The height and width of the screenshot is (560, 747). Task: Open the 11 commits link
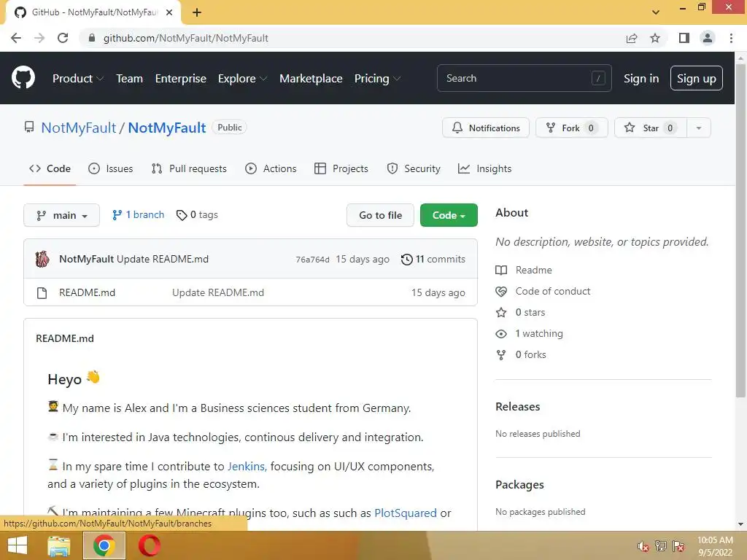(433, 260)
